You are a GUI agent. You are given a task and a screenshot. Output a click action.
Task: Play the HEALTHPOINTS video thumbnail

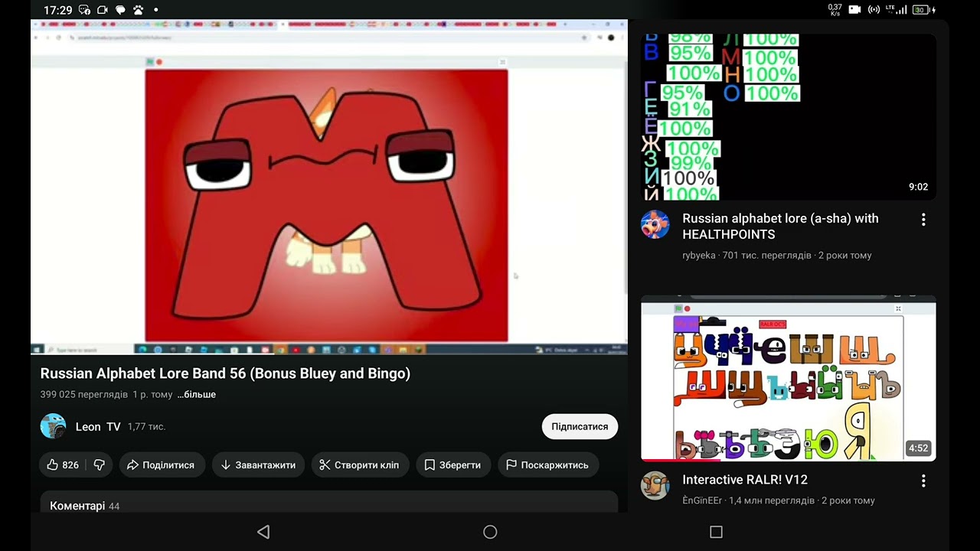click(789, 116)
